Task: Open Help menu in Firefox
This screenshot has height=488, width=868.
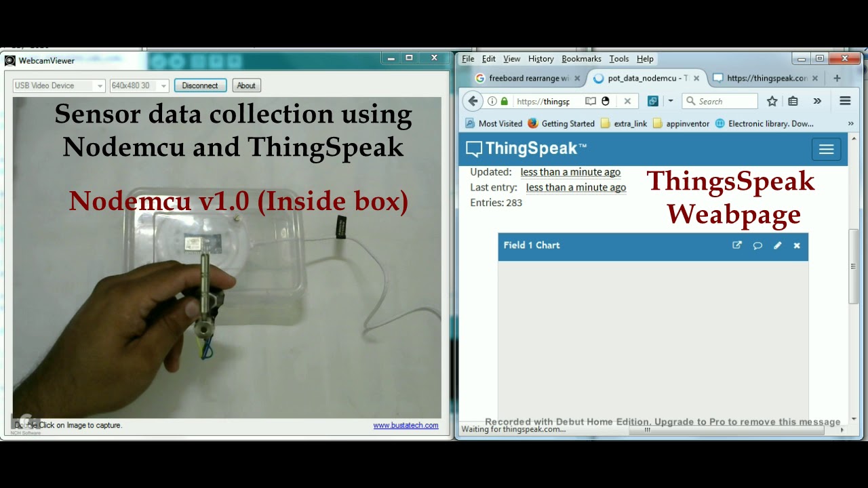Action: 645,59
